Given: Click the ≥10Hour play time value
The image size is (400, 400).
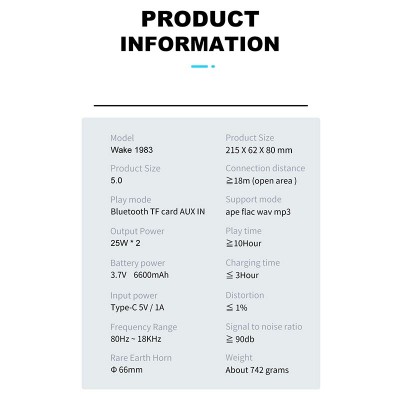Looking at the screenshot, I should click(x=244, y=243).
